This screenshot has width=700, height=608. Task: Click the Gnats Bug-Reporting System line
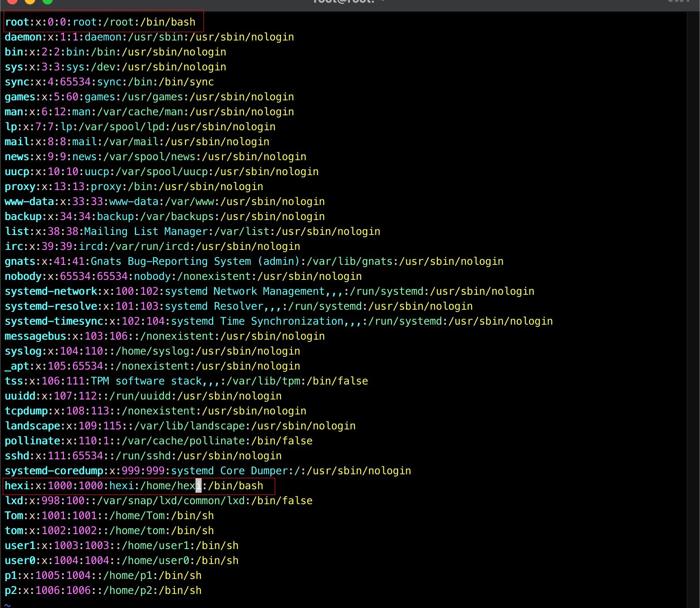click(x=254, y=261)
